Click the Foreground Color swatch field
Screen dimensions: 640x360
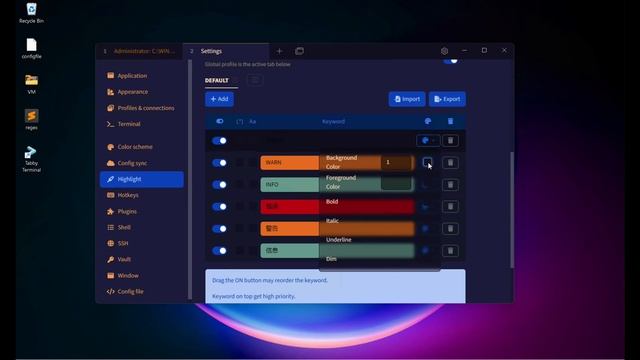click(x=396, y=183)
